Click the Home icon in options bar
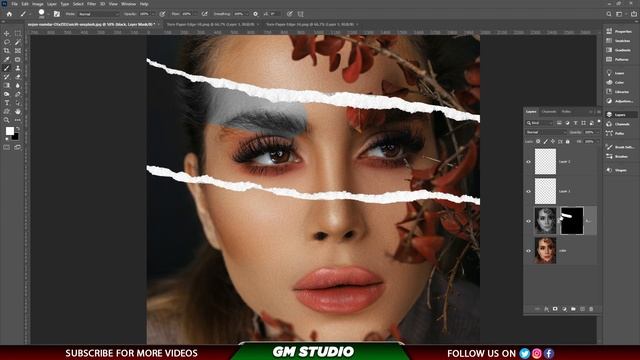Screen dimensions: 640x360 click(9, 14)
